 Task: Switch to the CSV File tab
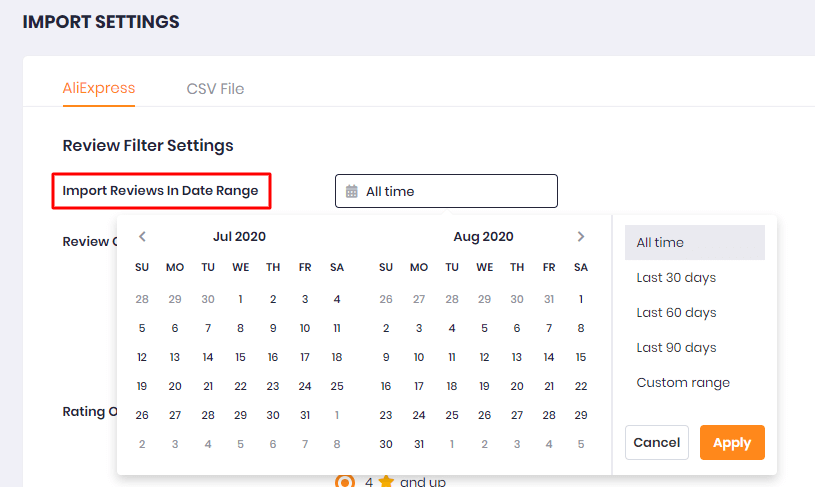point(215,89)
